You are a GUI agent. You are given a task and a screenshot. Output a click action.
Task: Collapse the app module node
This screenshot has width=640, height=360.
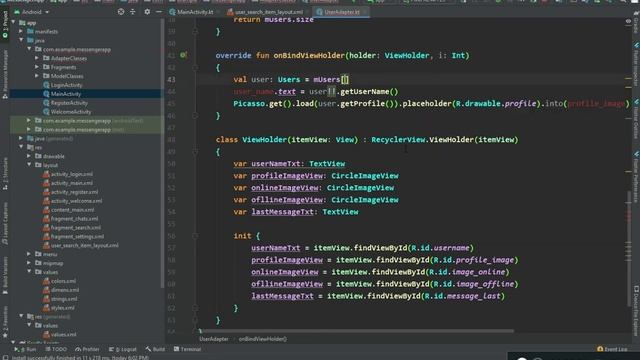click(14, 22)
